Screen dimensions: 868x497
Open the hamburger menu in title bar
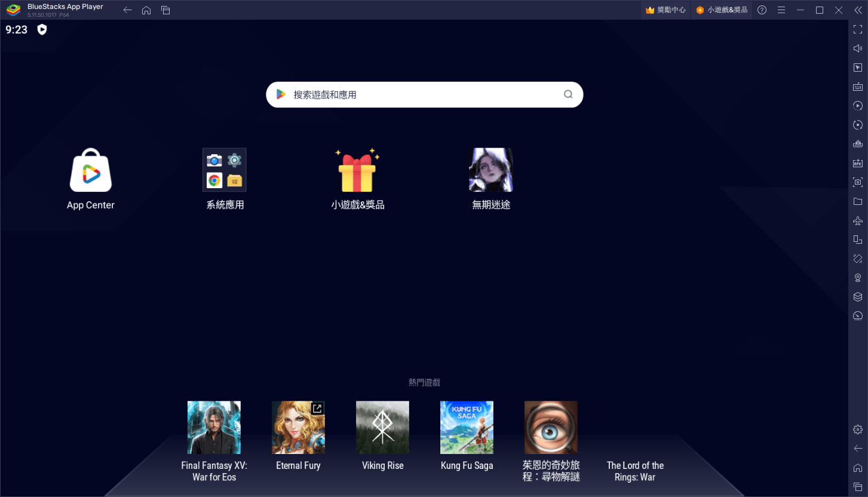[x=781, y=10]
